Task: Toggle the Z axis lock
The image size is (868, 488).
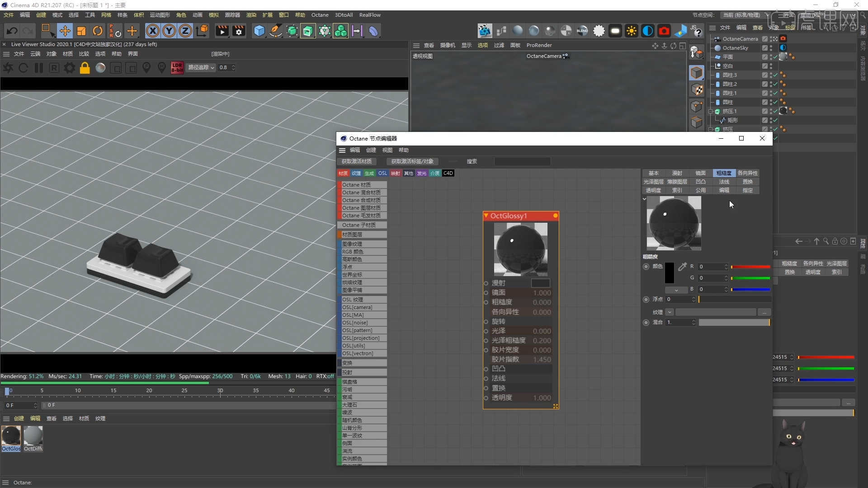Action: click(x=185, y=31)
